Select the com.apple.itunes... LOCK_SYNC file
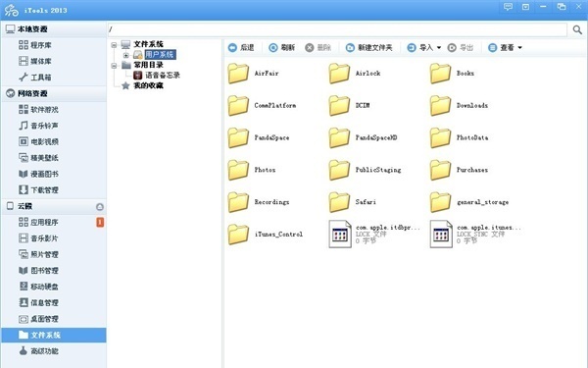The image size is (588, 368). [476, 234]
